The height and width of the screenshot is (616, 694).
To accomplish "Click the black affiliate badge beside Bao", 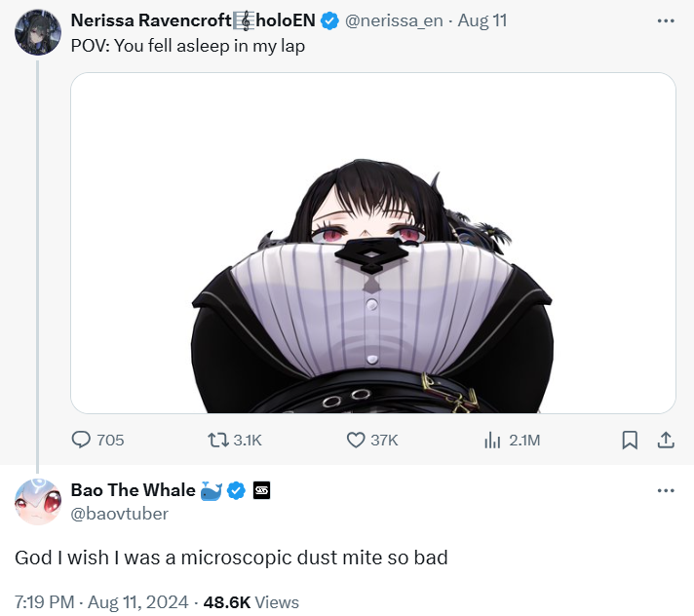I will pos(261,490).
